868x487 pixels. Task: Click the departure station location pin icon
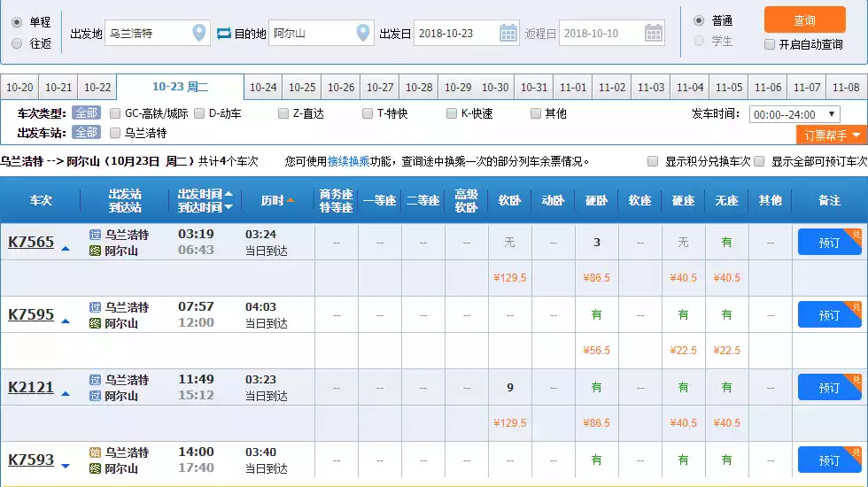(199, 34)
